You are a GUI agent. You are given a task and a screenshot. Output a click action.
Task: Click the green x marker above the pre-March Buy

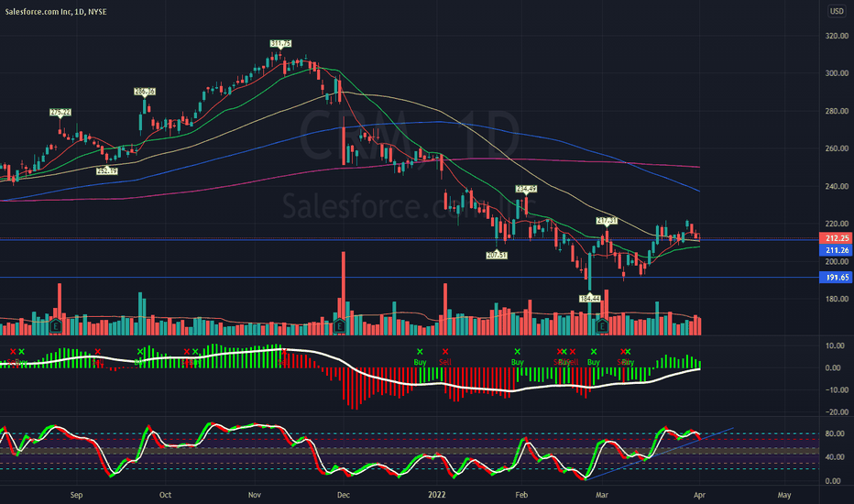coord(594,352)
